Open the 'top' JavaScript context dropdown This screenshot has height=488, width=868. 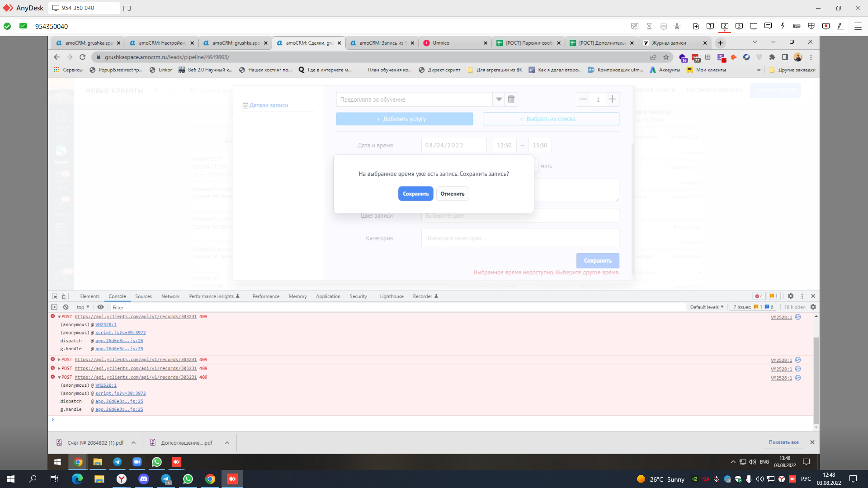coord(83,307)
